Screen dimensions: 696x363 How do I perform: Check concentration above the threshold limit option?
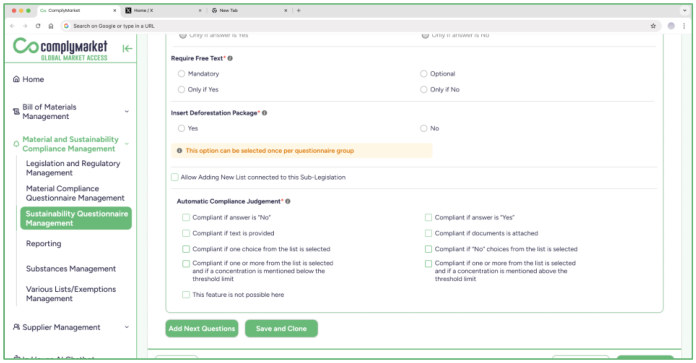428,264
